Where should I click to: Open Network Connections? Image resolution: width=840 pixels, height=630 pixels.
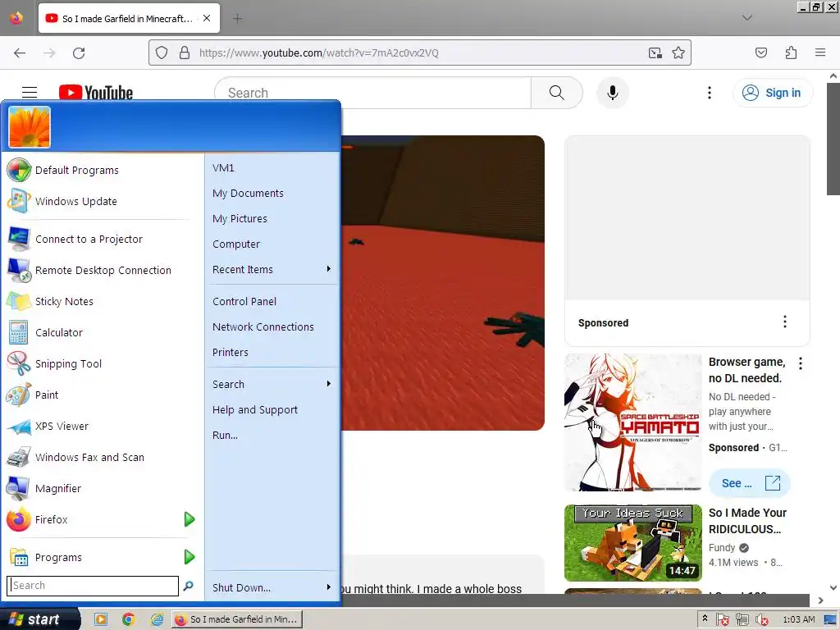point(262,326)
